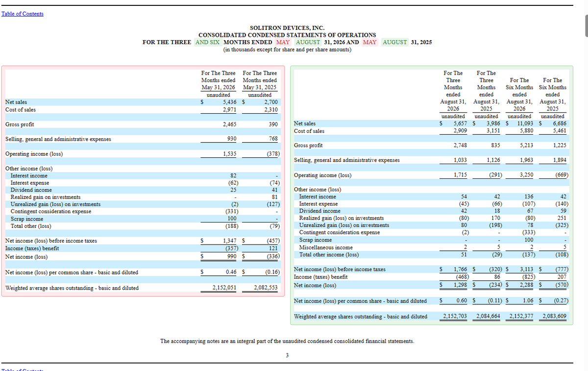Select cost of sales value 2,971
The width and height of the screenshot is (588, 371).
[x=229, y=110]
